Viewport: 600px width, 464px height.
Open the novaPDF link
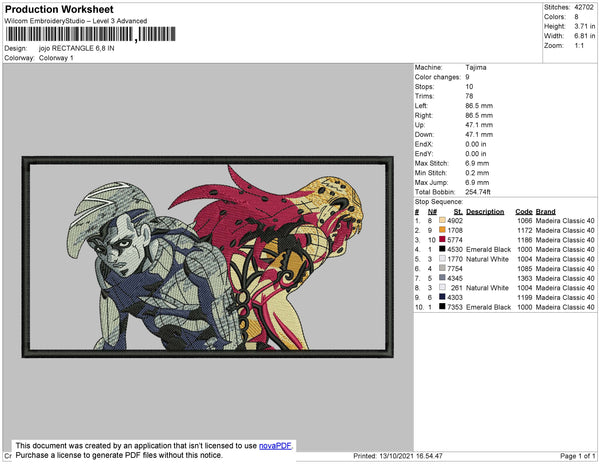coord(275,446)
